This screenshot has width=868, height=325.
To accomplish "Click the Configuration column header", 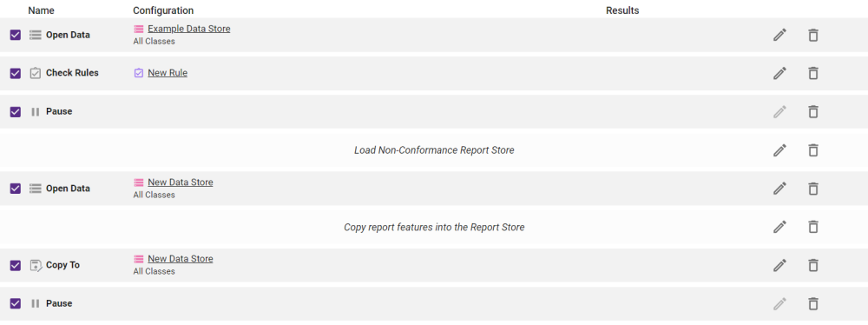I will 163,10.
